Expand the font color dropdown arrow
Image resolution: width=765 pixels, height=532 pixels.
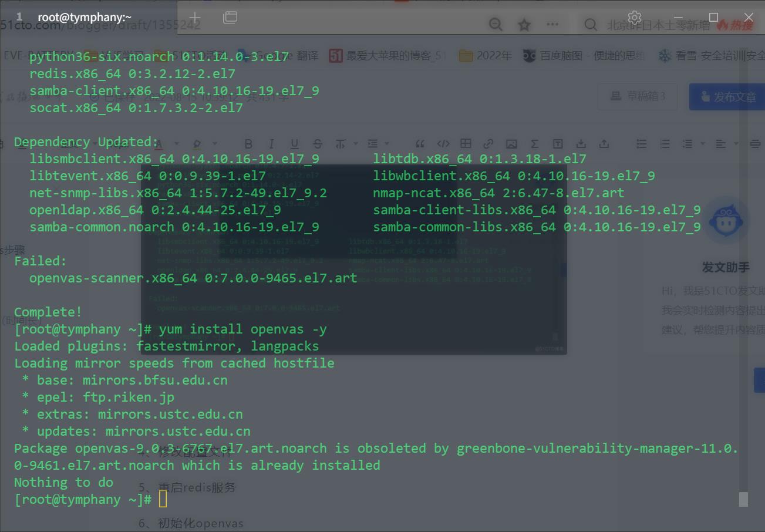point(176,144)
